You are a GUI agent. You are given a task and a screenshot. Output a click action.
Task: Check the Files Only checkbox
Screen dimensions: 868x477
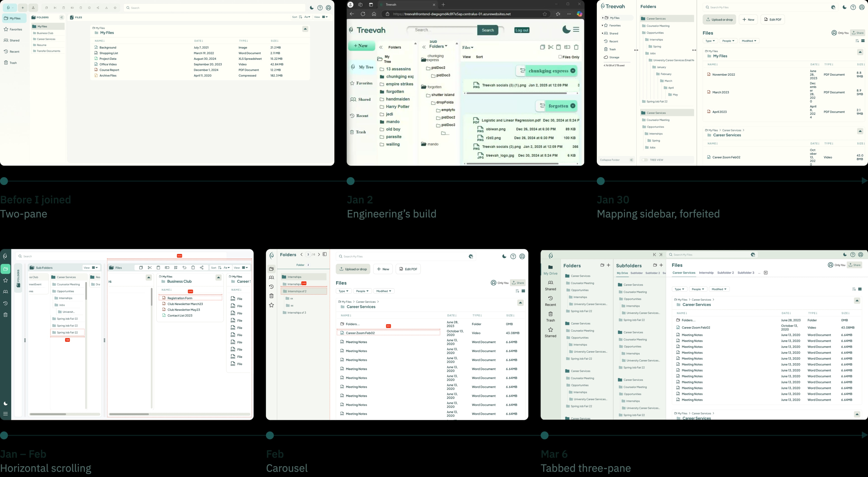(x=560, y=57)
